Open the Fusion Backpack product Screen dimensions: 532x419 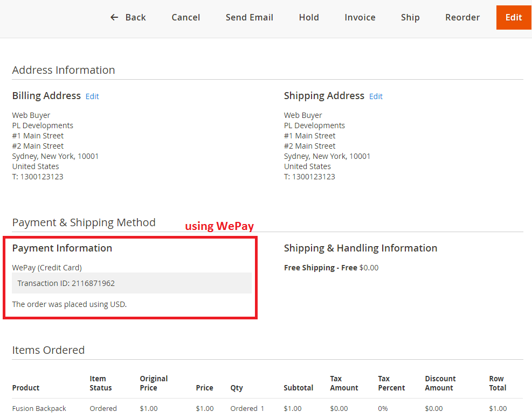39,408
